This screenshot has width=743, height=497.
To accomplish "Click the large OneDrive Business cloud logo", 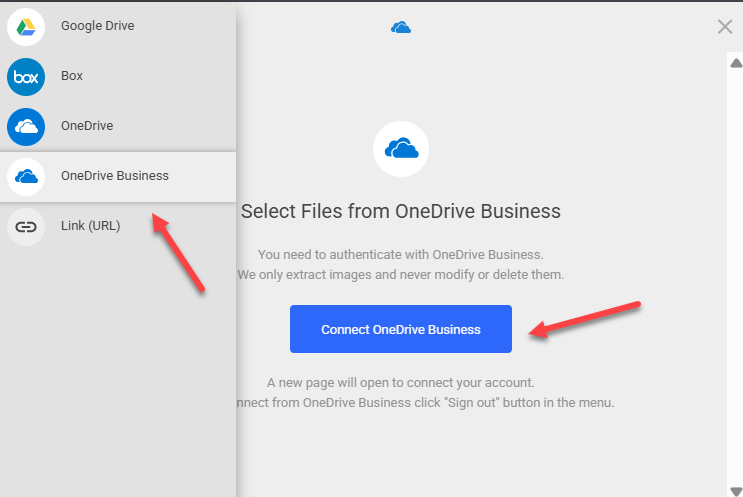I will (x=401, y=149).
